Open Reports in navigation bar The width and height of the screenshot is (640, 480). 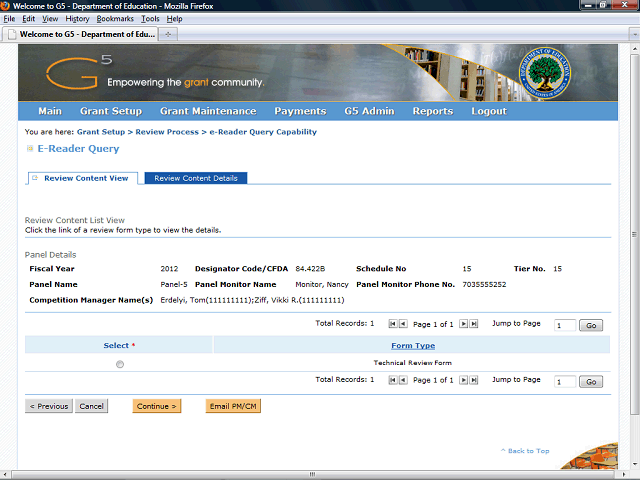pos(433,111)
